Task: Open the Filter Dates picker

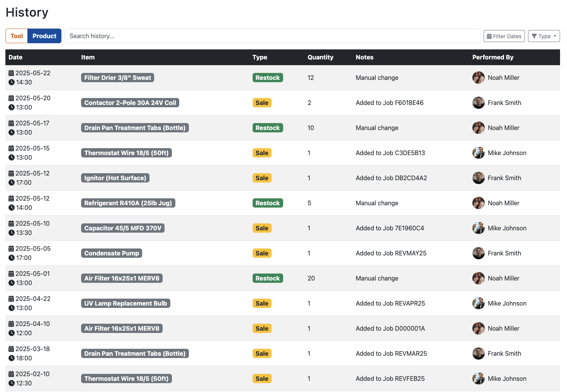Action: (504, 36)
